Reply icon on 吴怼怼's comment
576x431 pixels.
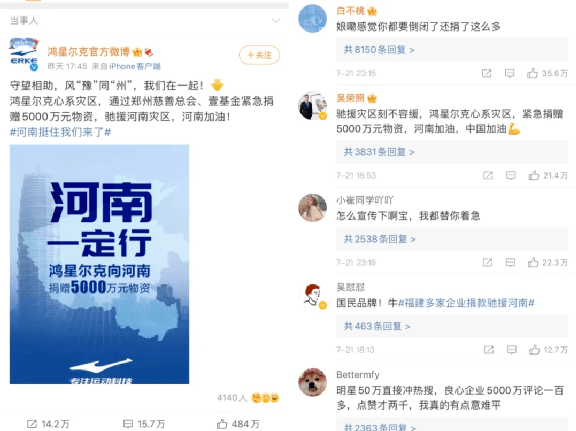point(511,349)
